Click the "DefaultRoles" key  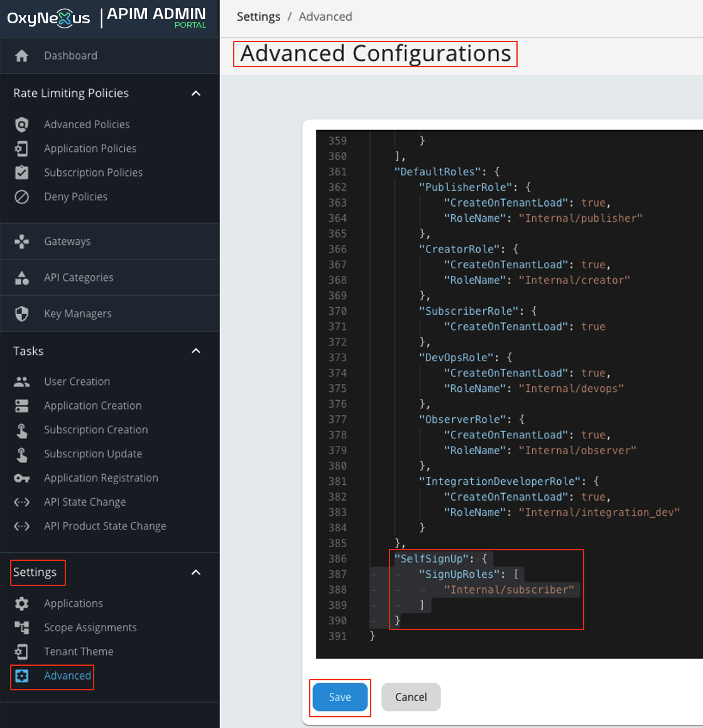point(437,171)
